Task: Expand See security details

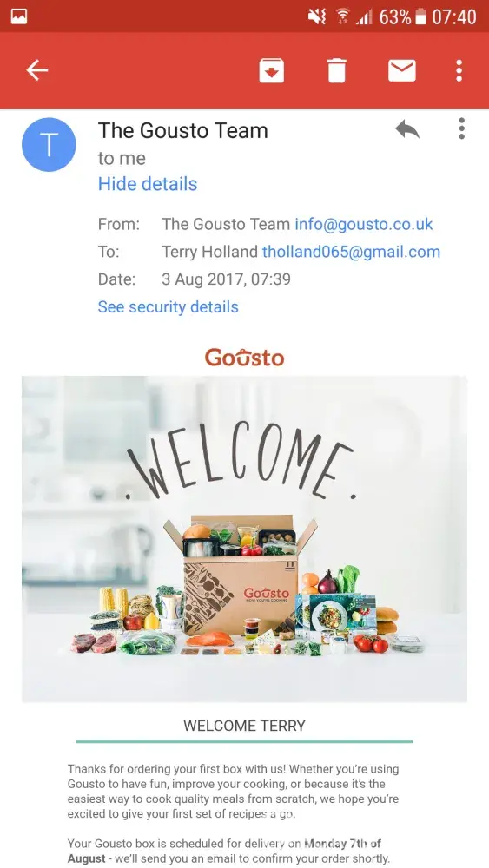Action: (168, 306)
